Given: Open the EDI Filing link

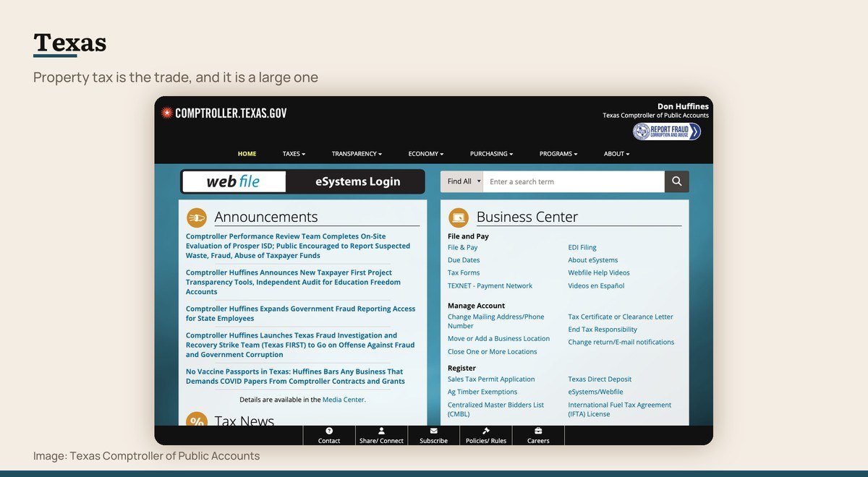Looking at the screenshot, I should pos(582,247).
